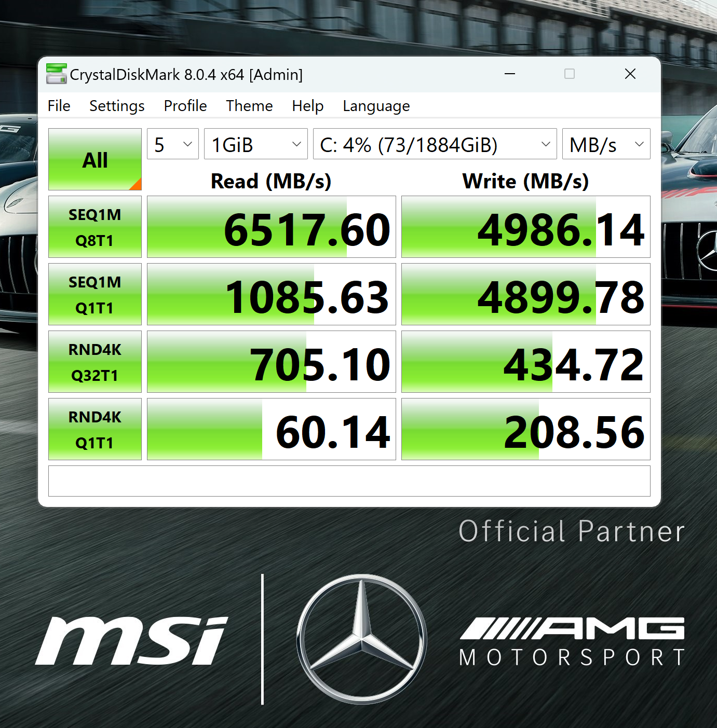Expand the MB/s unit dropdown
Screen dimensions: 717x728
(606, 144)
